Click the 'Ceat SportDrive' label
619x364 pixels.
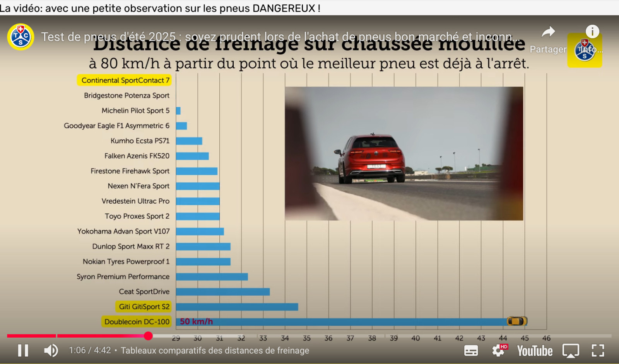click(144, 291)
